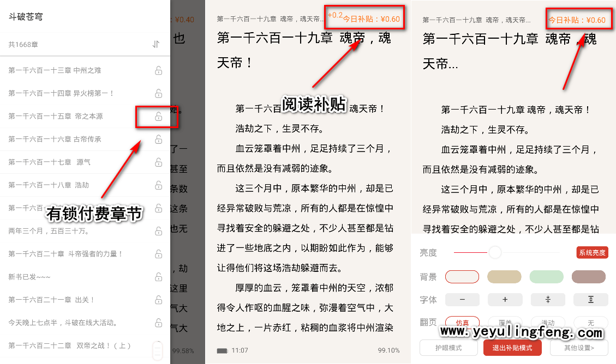Tap the 11:07 clock in reading footer
The image size is (616, 364).
point(240,350)
